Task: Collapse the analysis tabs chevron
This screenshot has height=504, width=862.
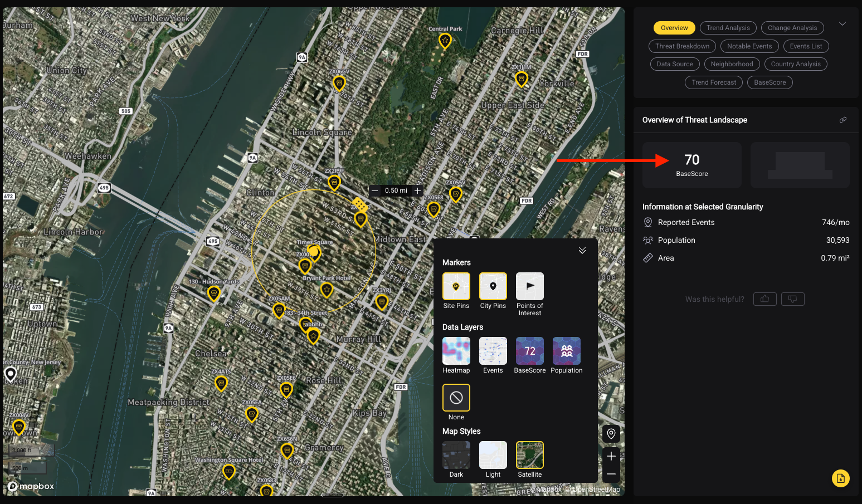Action: [842, 24]
